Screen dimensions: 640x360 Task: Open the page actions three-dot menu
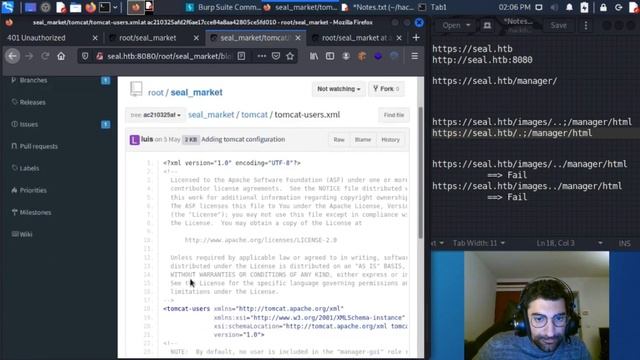(262, 56)
